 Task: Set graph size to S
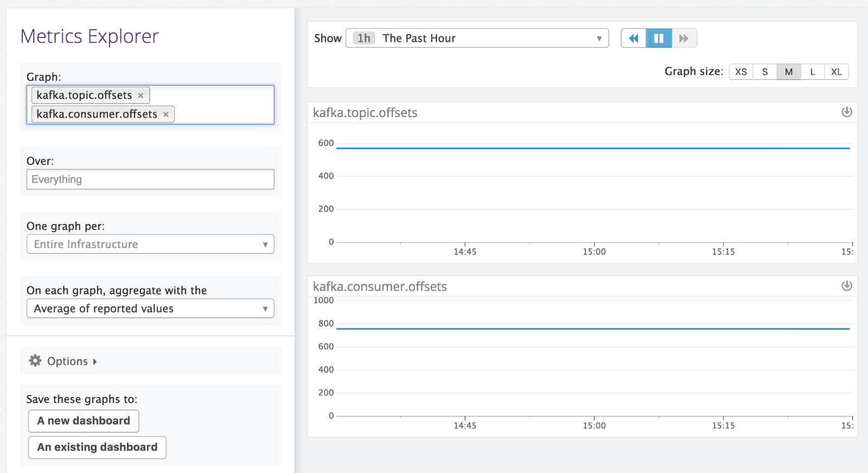765,72
